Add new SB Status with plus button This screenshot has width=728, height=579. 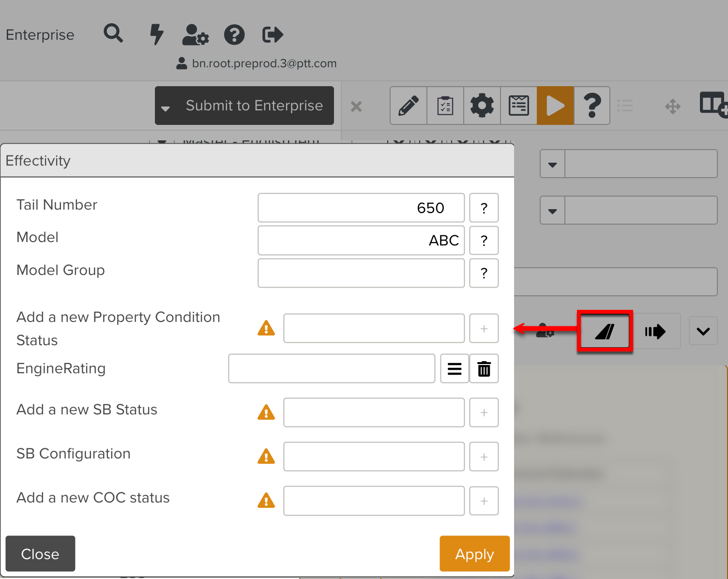click(484, 413)
